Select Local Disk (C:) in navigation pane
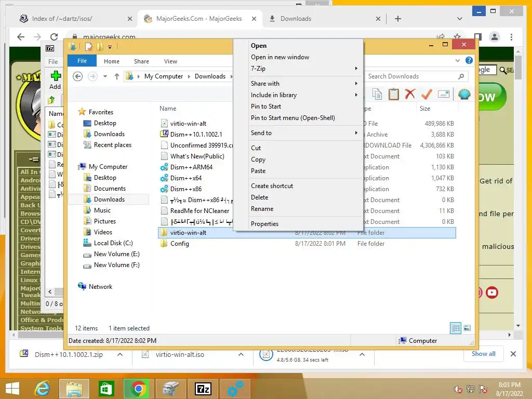The height and width of the screenshot is (399, 532). click(113, 243)
